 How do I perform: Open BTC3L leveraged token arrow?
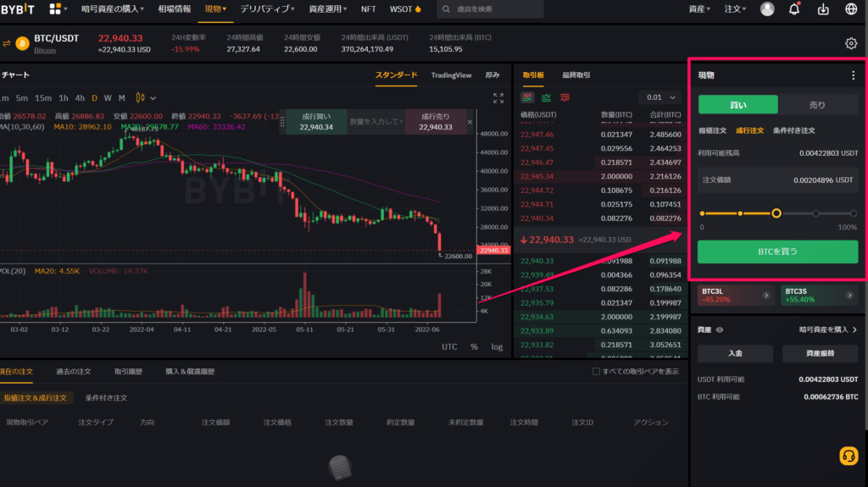[x=766, y=296]
